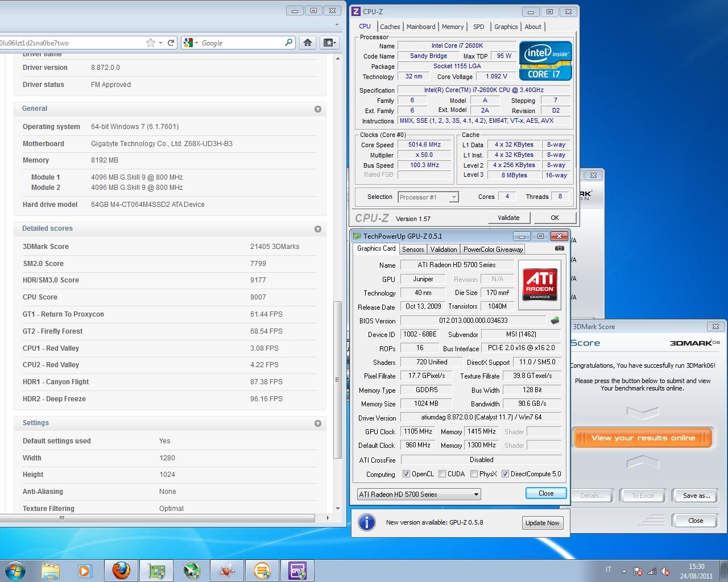Click the info icon in GPU-Z update notice
728x582 pixels.
367,522
